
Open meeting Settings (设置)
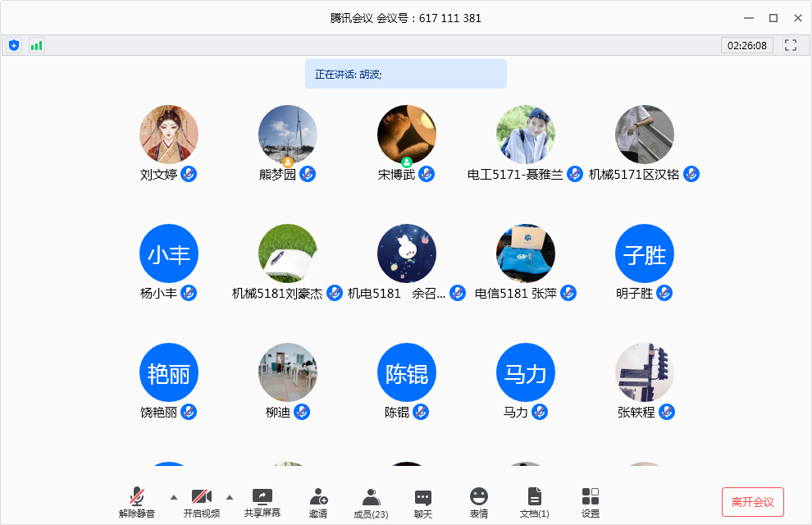click(591, 502)
